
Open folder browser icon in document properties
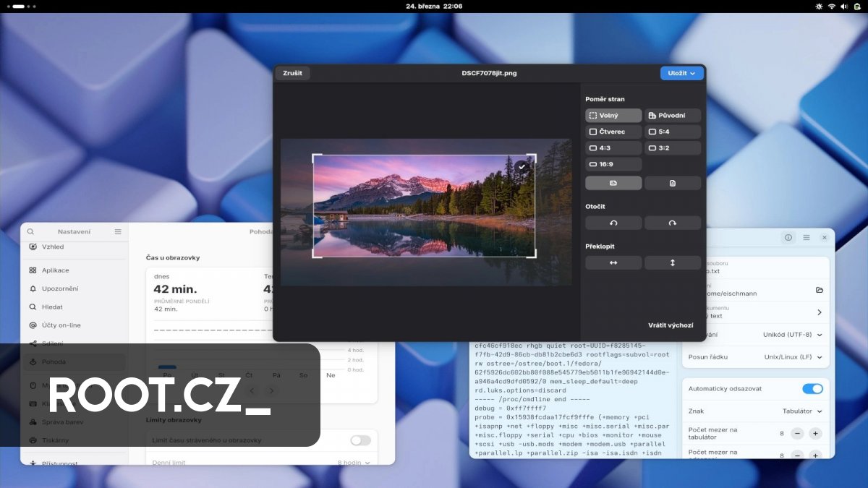point(820,291)
